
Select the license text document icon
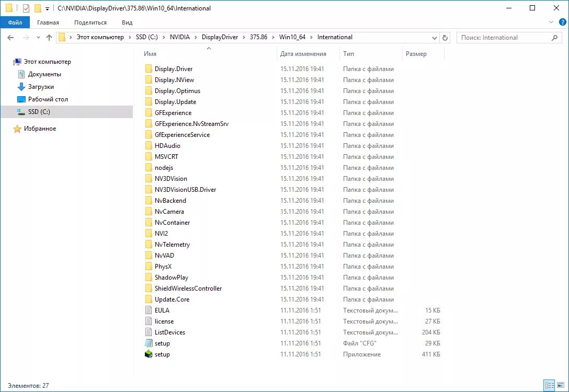tap(149, 321)
